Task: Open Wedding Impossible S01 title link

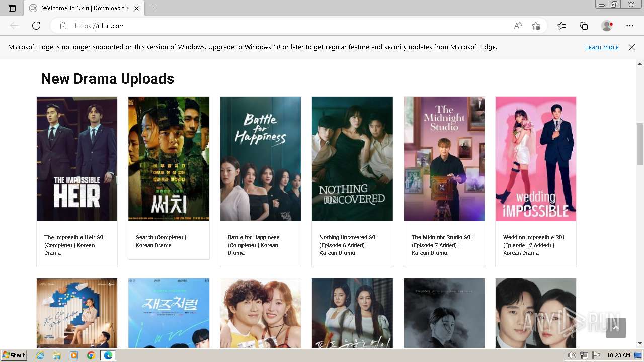Action: pos(534,245)
